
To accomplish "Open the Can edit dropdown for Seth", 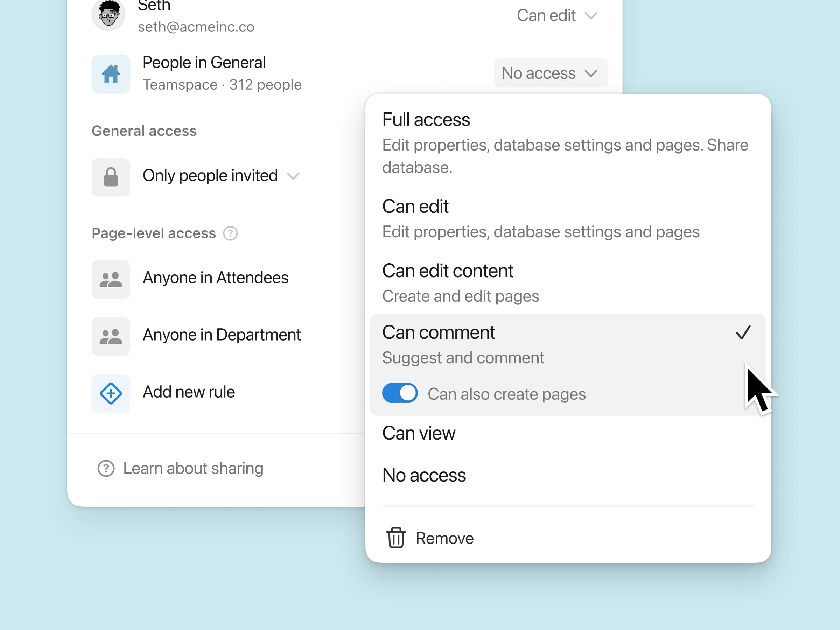I will pos(557,15).
